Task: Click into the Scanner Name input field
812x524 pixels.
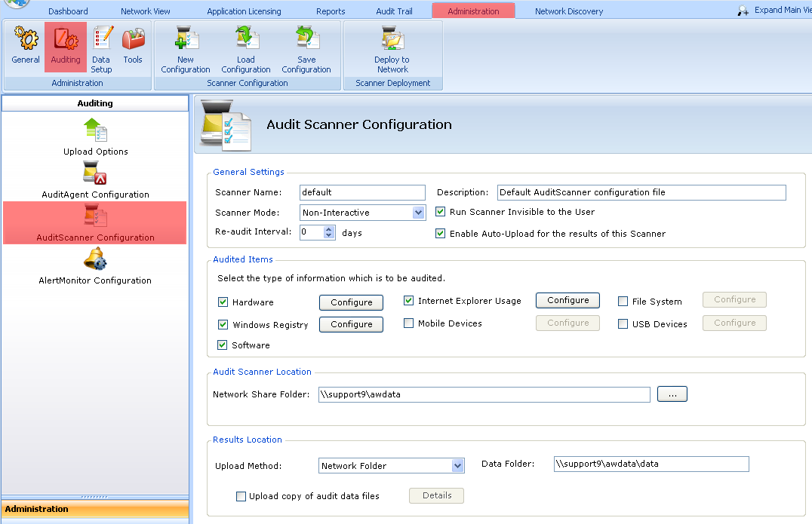Action: coord(362,192)
